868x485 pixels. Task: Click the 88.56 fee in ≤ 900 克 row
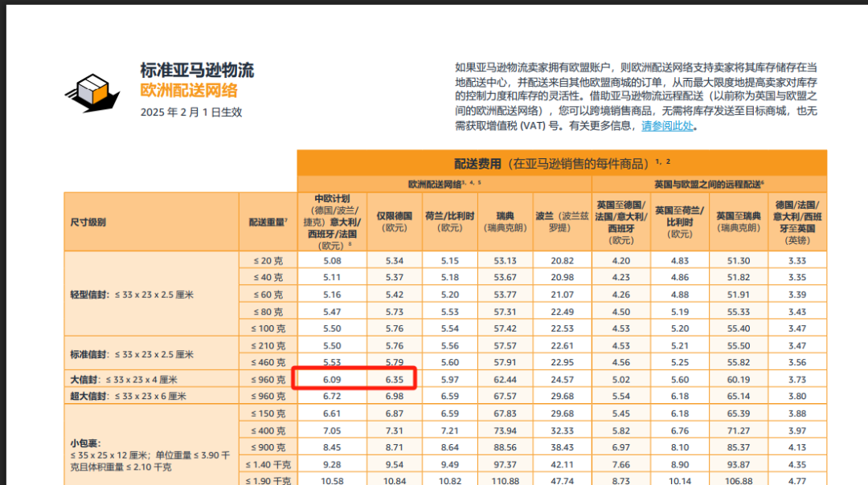pyautogui.click(x=505, y=446)
